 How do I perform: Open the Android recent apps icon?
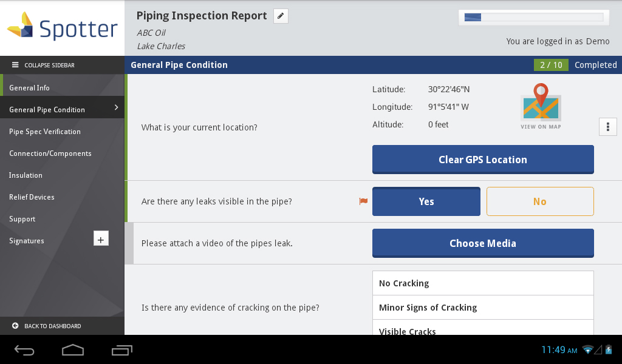coord(121,350)
